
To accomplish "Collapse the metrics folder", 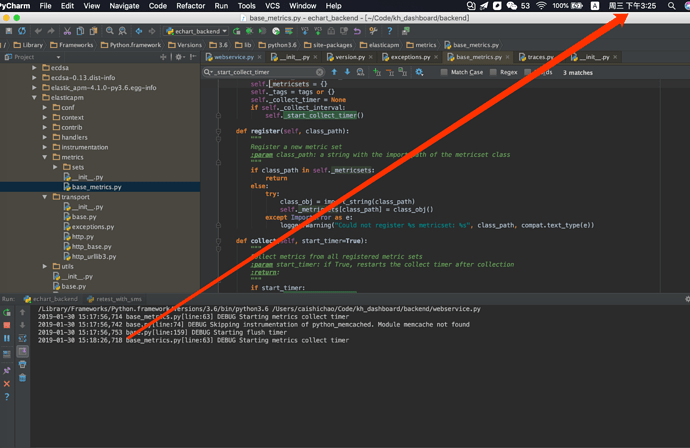I will pyautogui.click(x=45, y=157).
